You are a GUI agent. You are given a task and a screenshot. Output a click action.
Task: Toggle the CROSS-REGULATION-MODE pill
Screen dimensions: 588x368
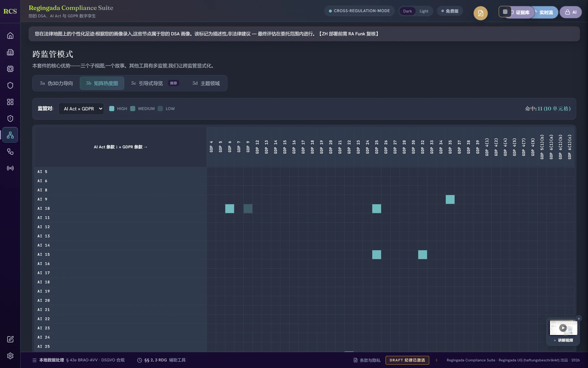tap(359, 11)
